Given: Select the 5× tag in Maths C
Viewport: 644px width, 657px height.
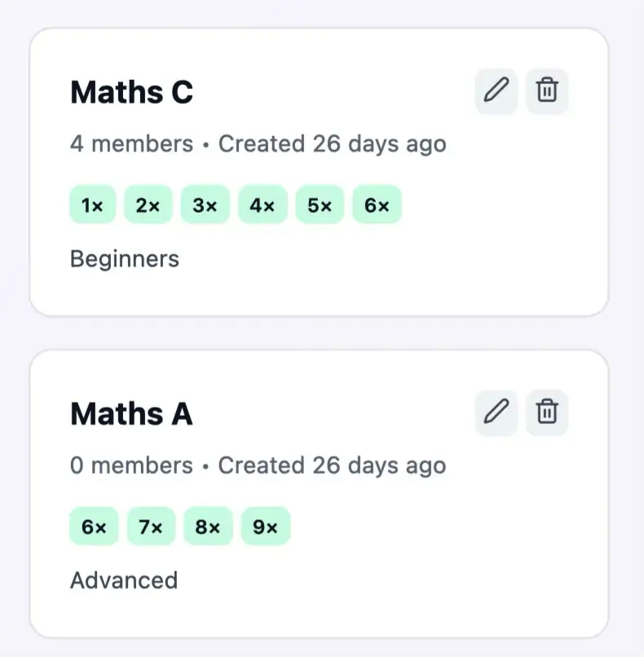Looking at the screenshot, I should [x=320, y=205].
